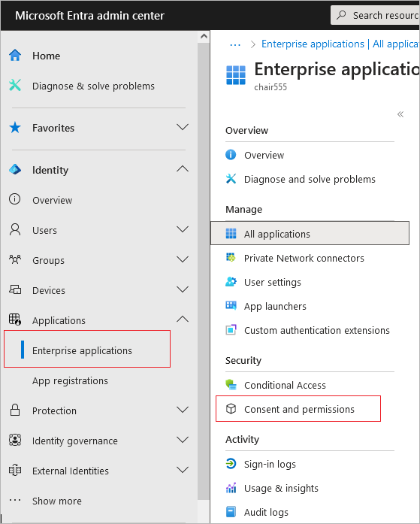Click the Usage & insights label

(281, 488)
